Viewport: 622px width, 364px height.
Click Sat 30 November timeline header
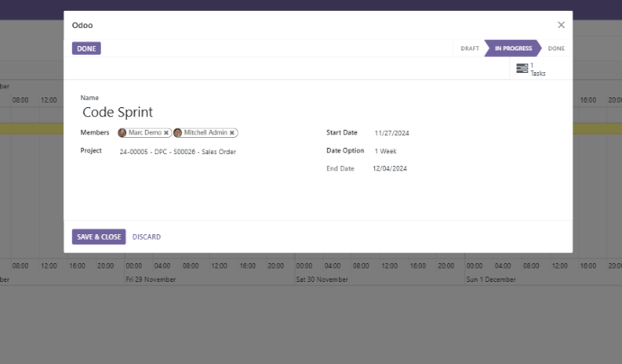(x=322, y=280)
